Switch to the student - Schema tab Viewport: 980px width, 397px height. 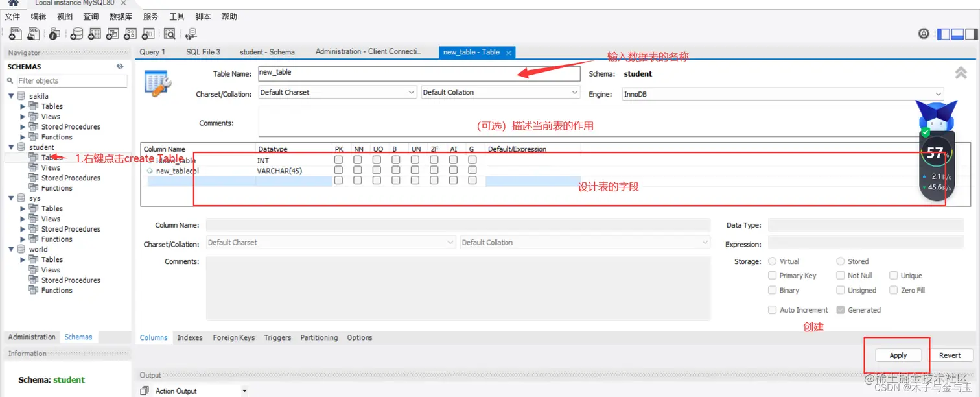[x=267, y=52]
